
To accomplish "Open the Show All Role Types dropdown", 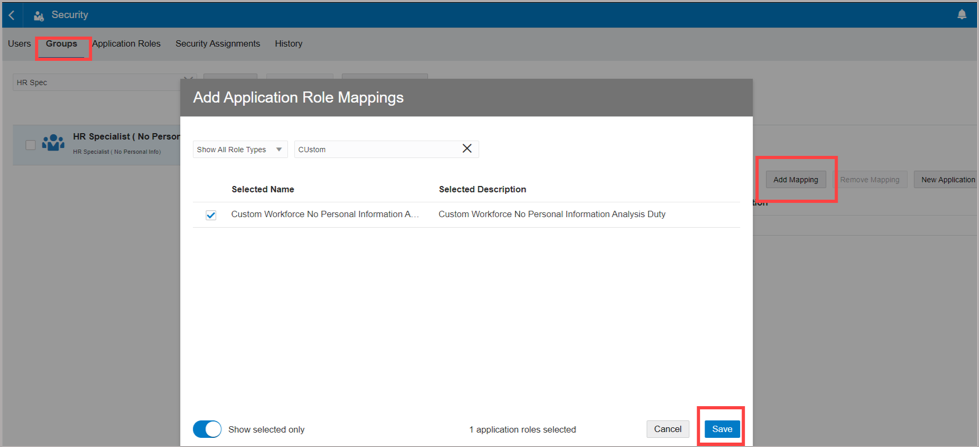I will (240, 149).
